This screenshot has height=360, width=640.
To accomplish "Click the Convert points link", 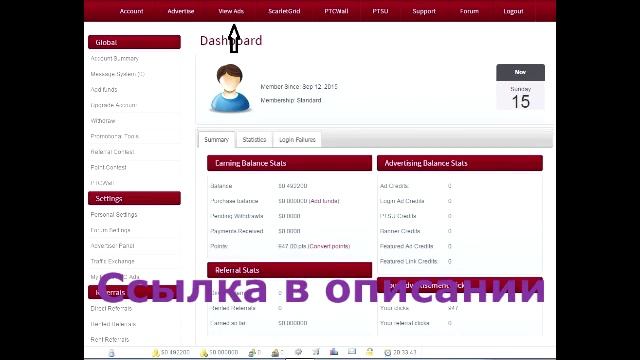I will coord(329,246).
